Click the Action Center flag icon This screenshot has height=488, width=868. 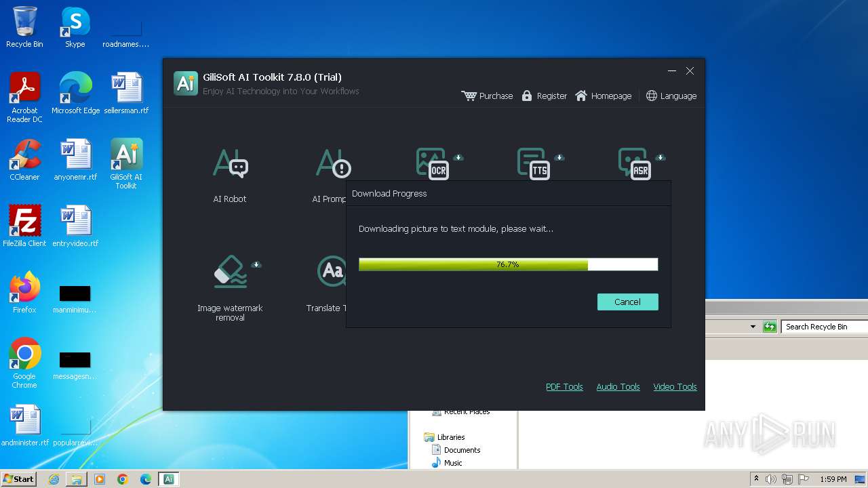click(804, 479)
